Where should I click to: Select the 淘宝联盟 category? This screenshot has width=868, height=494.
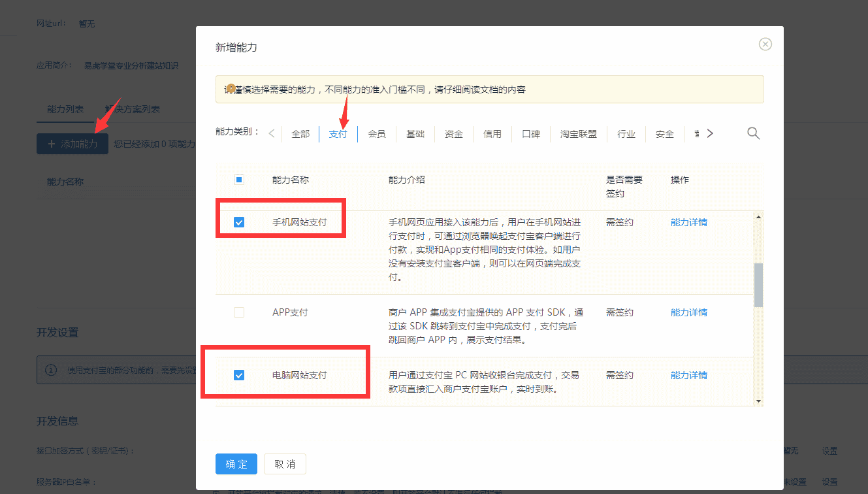(578, 133)
